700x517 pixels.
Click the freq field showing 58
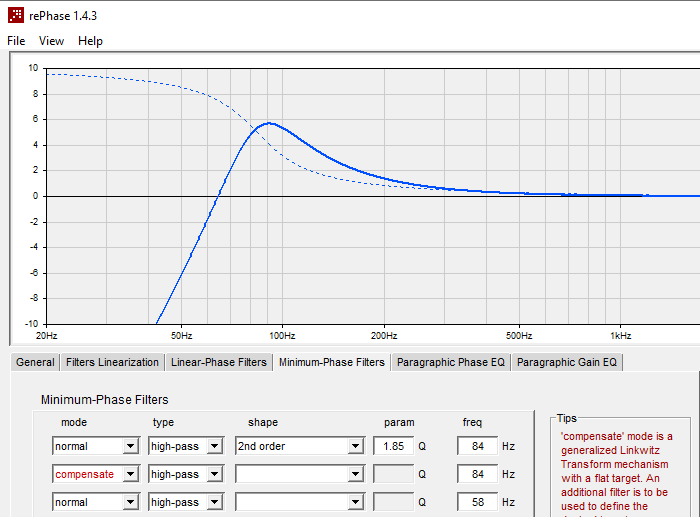[x=478, y=502]
